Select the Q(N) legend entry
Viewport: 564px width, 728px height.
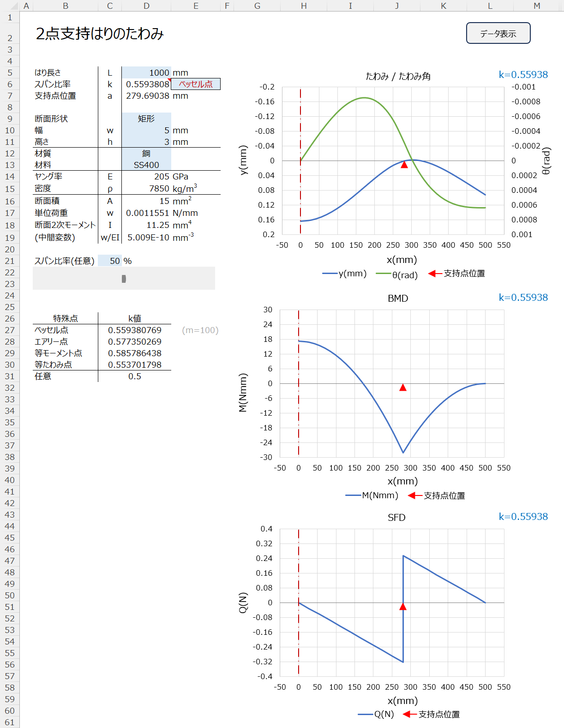coord(376,714)
